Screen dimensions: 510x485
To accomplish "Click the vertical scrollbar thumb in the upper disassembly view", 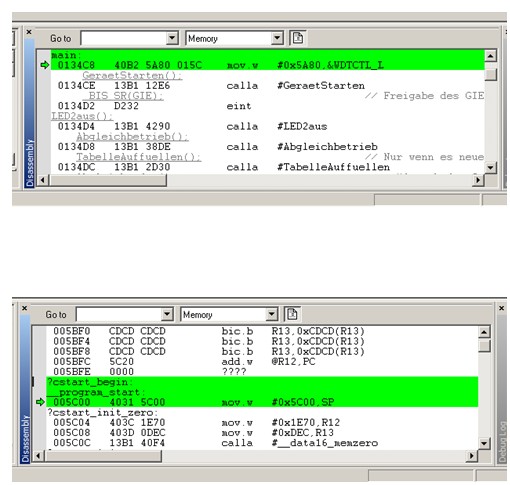I will (490, 74).
